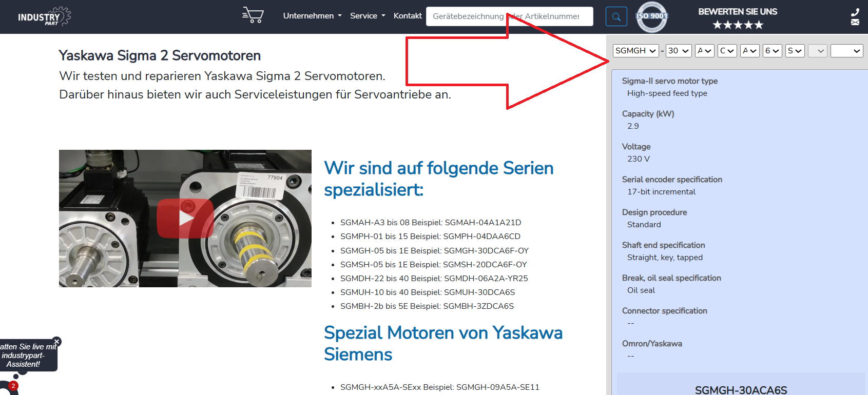Image resolution: width=868 pixels, height=395 pixels.
Task: Click the 'Omron/Yaskawa' label
Action: (x=652, y=344)
